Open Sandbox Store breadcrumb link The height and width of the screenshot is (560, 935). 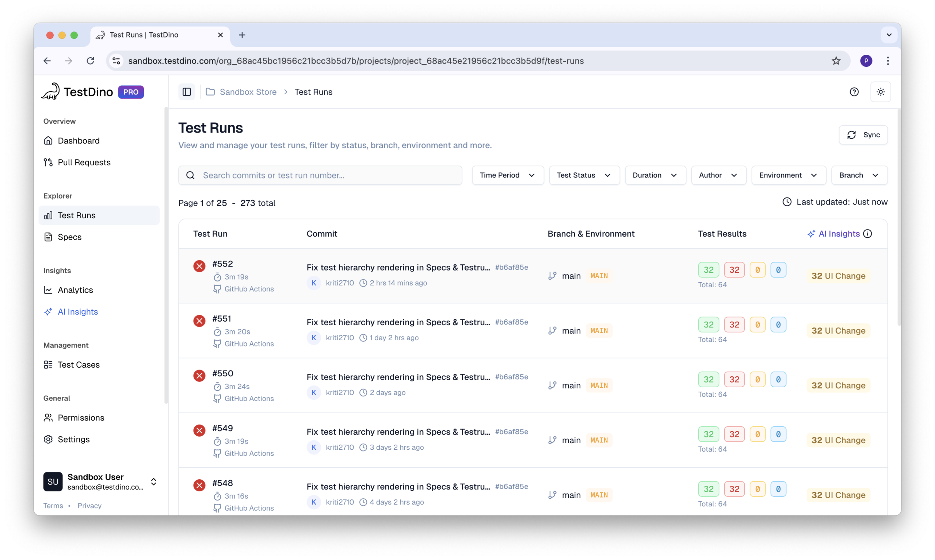(x=248, y=92)
